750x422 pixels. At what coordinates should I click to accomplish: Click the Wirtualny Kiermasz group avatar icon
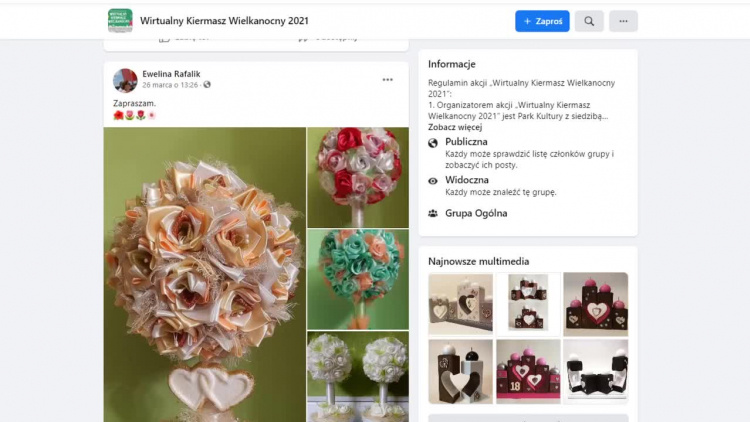[120, 20]
